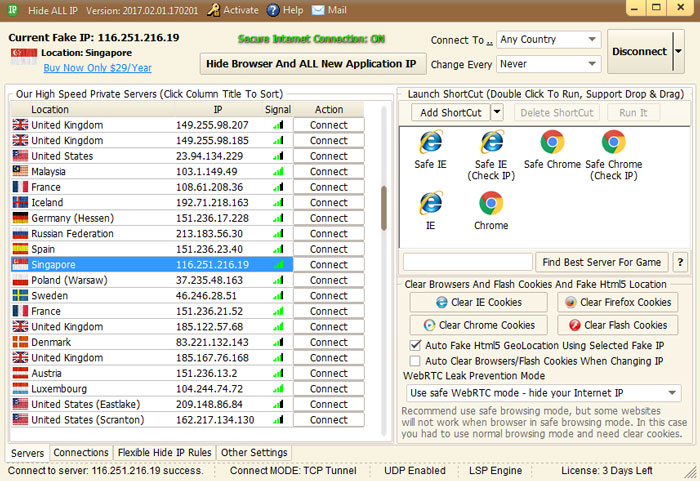Click the Luxembourg flag icon
Viewport: 700px width, 481px height.
[x=20, y=389]
